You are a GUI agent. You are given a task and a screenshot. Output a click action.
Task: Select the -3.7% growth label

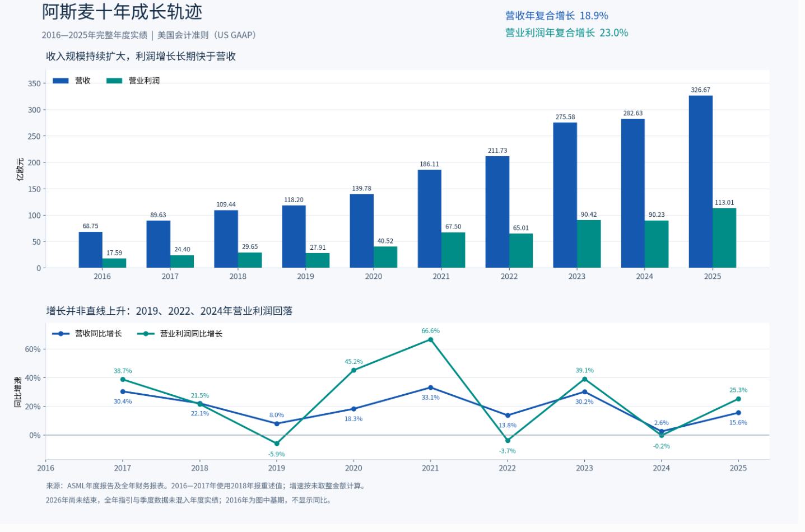pyautogui.click(x=508, y=451)
